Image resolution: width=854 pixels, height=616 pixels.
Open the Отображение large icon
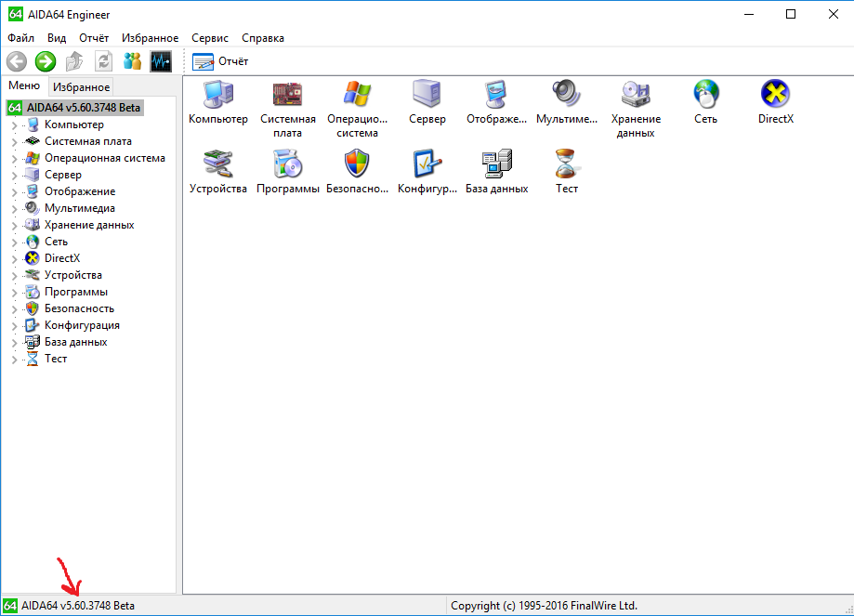pyautogui.click(x=497, y=102)
